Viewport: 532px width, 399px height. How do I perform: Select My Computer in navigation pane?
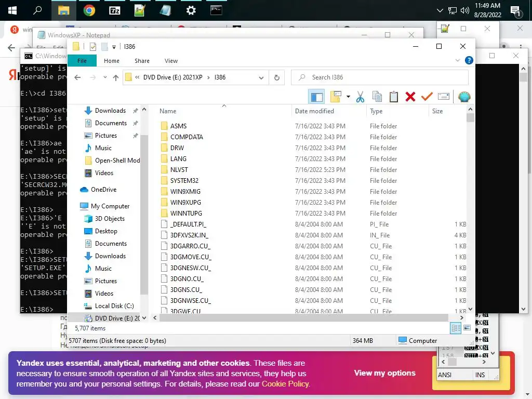click(x=110, y=206)
